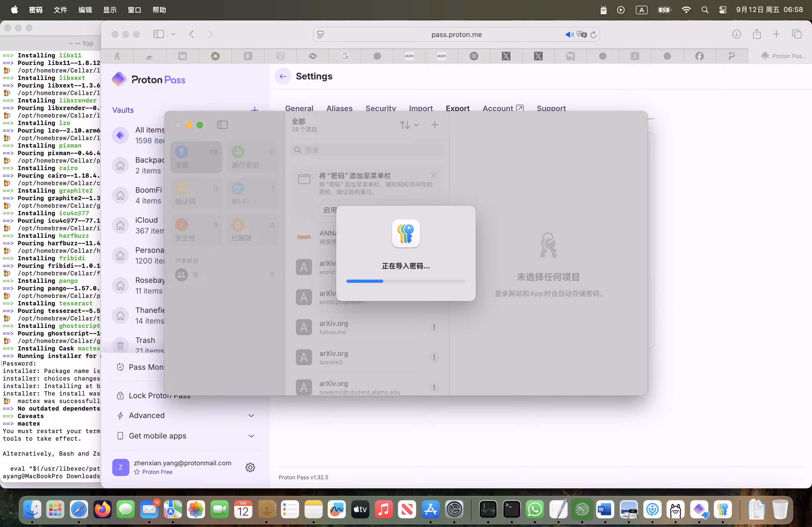Select the 已删除 deleted tile
Image resolution: width=812 pixels, height=527 pixels.
252,230
